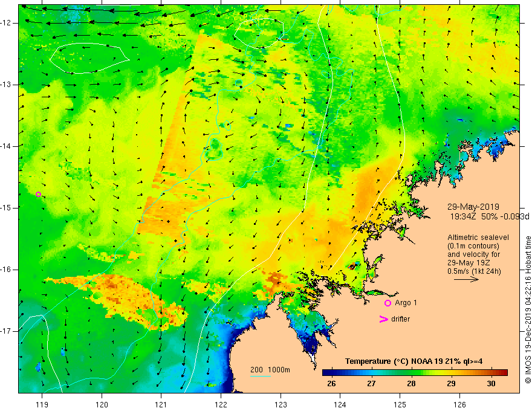Click the temperature color bar legend
This screenshot has height=411, width=532.
[x=415, y=373]
